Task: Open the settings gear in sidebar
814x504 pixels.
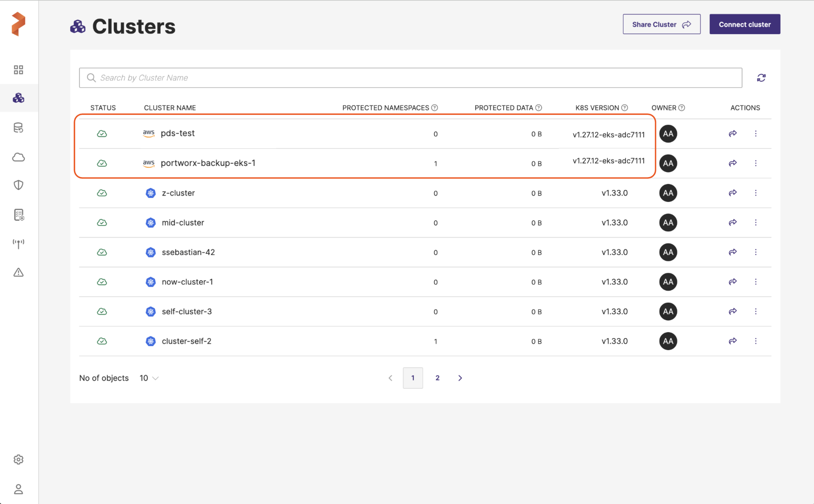Action: (x=18, y=459)
